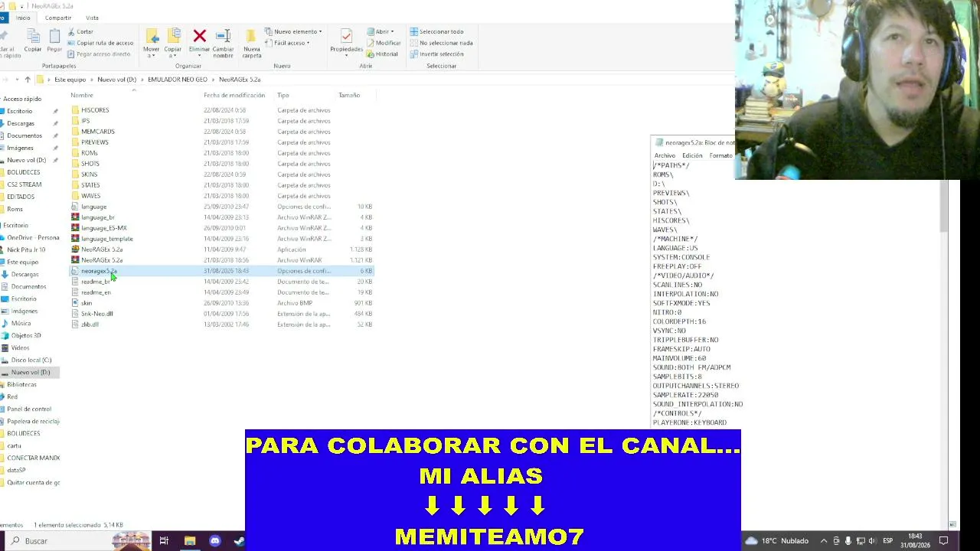Open Disco local (C:) in navigation pane
This screenshot has width=980, height=551.
(x=31, y=360)
